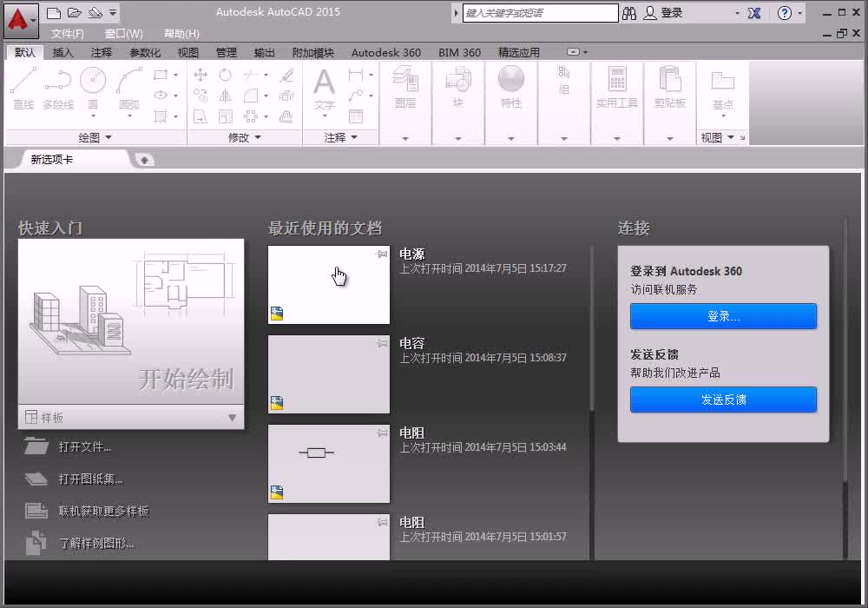The height and width of the screenshot is (608, 868).
Task: Select the Stretch tool icon
Action: click(201, 116)
